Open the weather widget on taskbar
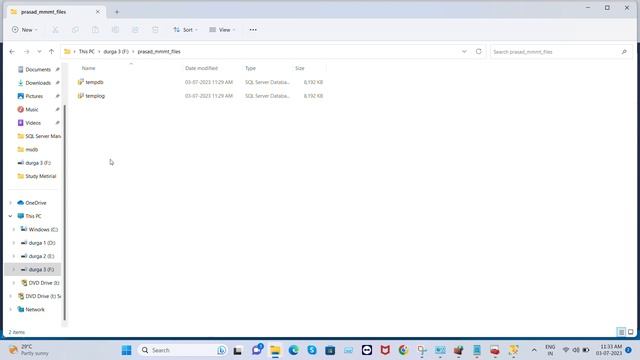The height and width of the screenshot is (360, 640). pyautogui.click(x=29, y=350)
